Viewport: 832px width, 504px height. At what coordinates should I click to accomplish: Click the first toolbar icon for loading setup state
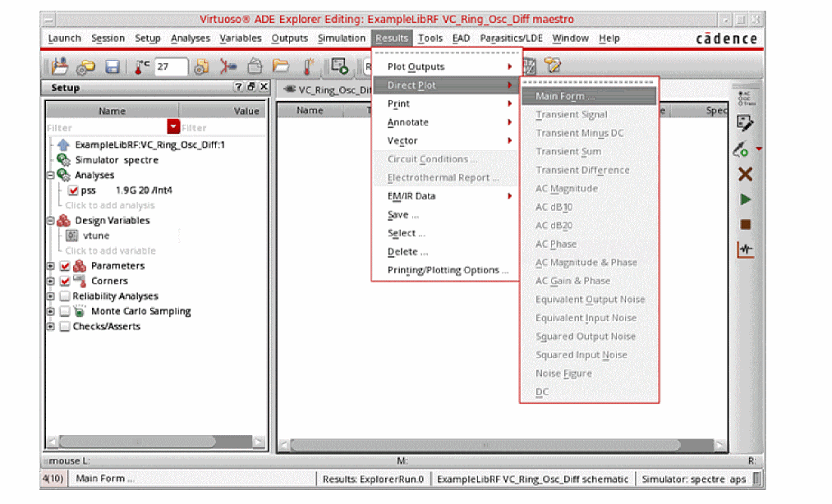[x=59, y=66]
